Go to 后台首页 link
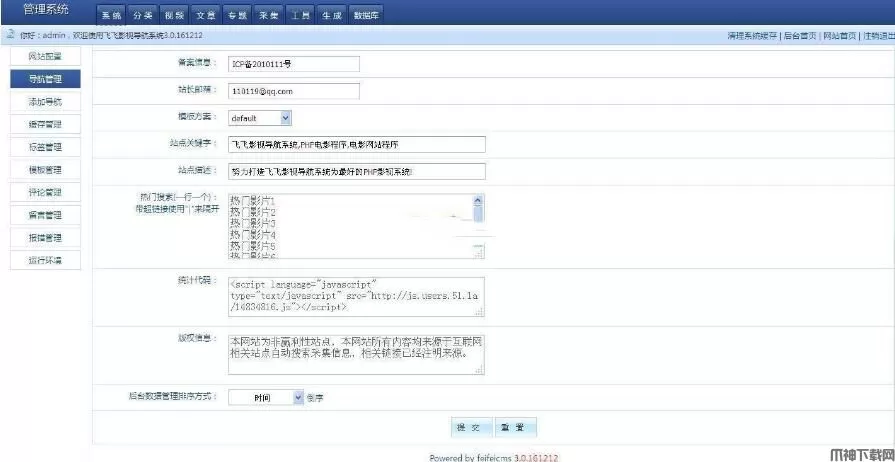The height and width of the screenshot is (462, 895). (x=800, y=35)
